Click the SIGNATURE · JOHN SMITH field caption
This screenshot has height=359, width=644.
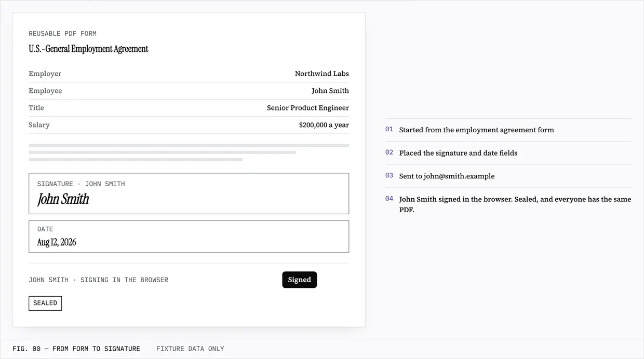point(81,184)
